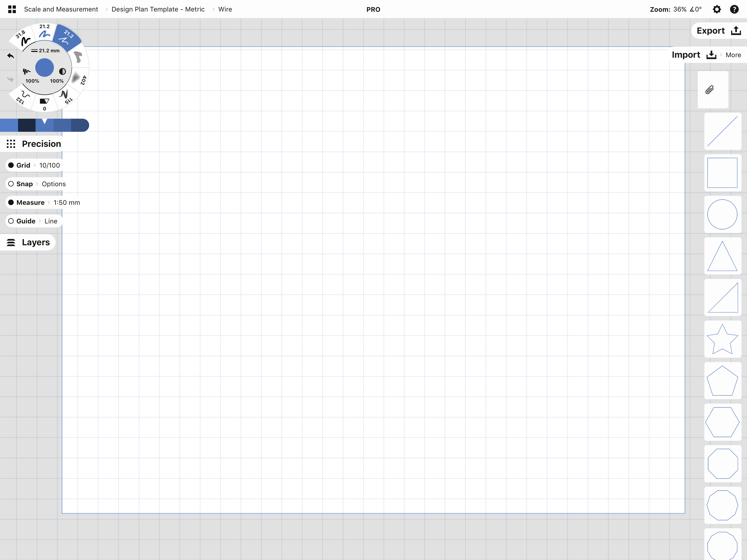Enable the Guide option
The width and height of the screenshot is (747, 560).
click(11, 221)
